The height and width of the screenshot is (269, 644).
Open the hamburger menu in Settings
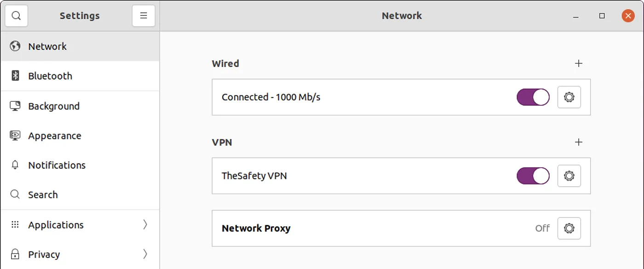click(143, 15)
